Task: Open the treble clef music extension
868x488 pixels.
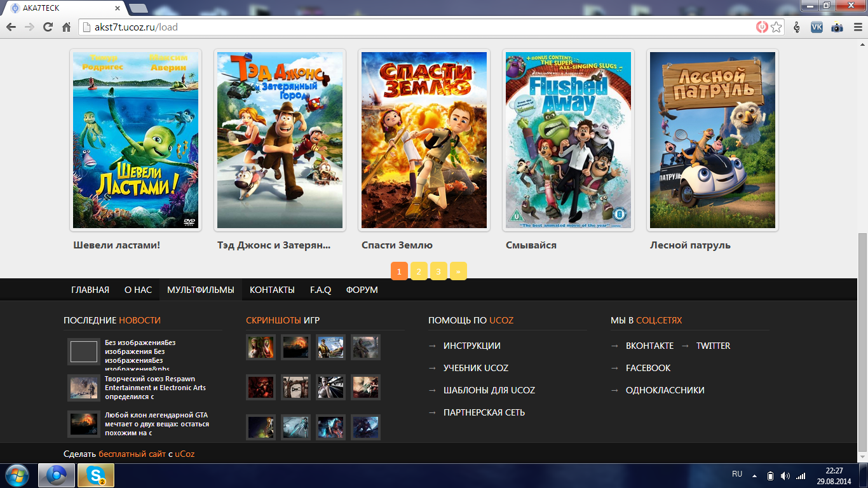Action: click(797, 27)
